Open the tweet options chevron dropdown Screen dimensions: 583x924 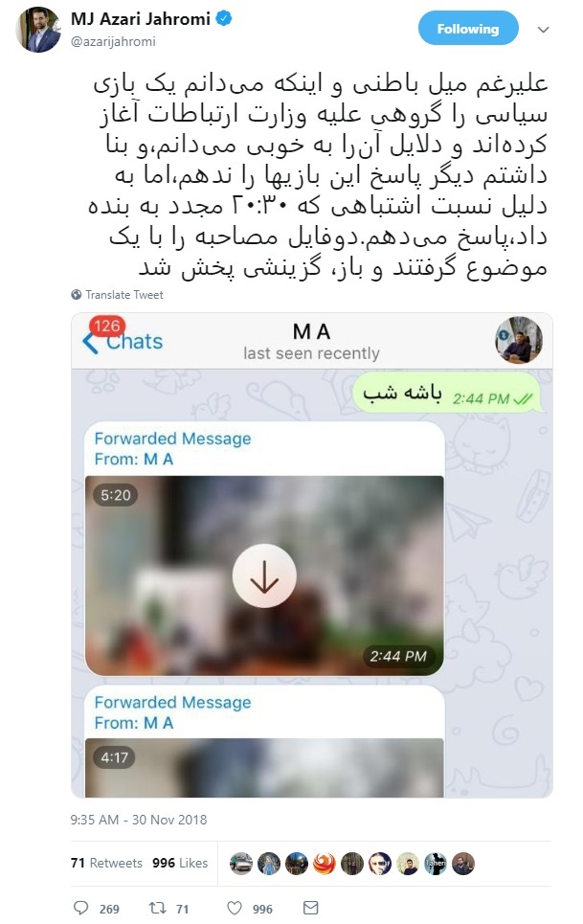543,29
